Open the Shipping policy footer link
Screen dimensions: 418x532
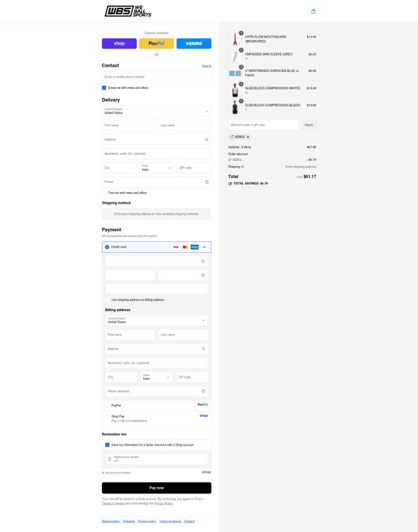pos(129,522)
